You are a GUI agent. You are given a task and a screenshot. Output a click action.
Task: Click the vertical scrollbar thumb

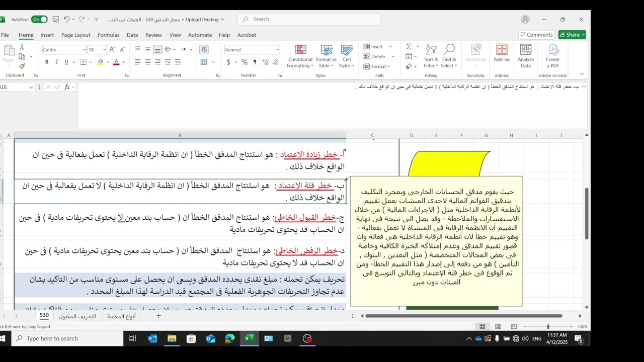pyautogui.click(x=587, y=214)
